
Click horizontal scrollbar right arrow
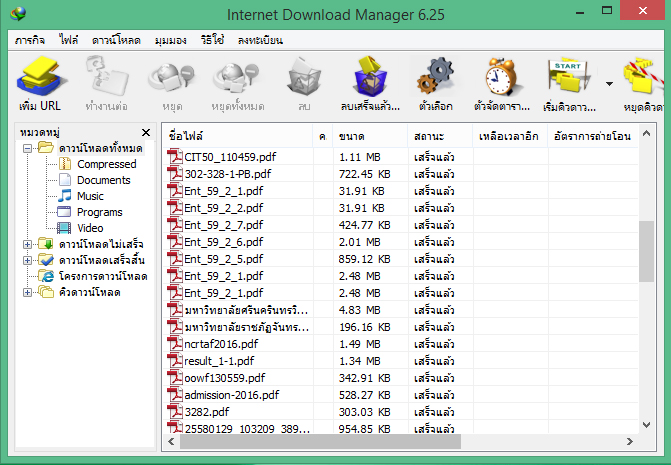[x=629, y=441]
